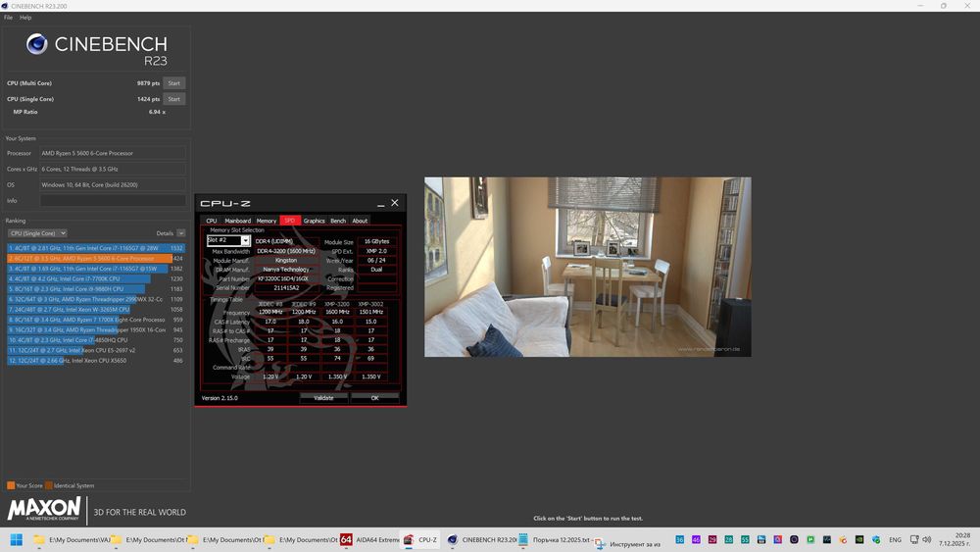Minimize the CPU-Z window
This screenshot has height=552, width=980.
coord(380,203)
